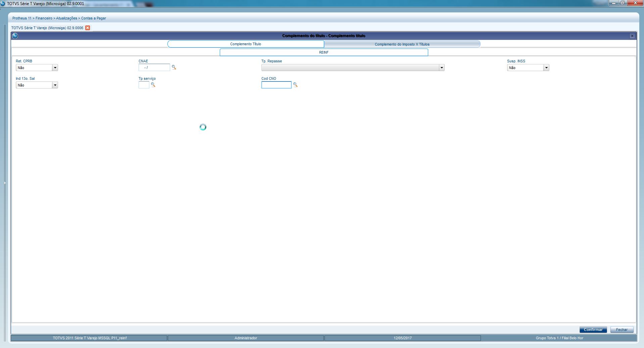Restore the application window size
This screenshot has height=348, width=644.
(622, 3)
